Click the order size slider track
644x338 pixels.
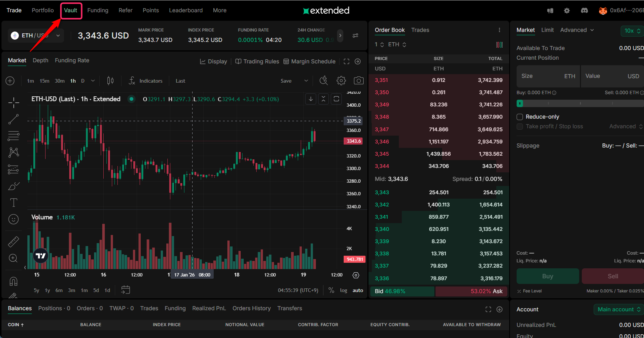click(x=580, y=103)
